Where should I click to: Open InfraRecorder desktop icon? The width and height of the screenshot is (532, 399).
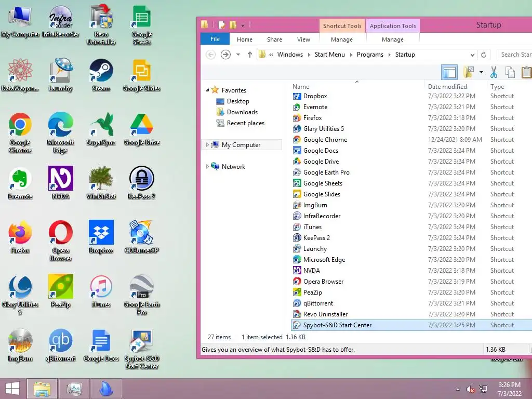tap(60, 21)
